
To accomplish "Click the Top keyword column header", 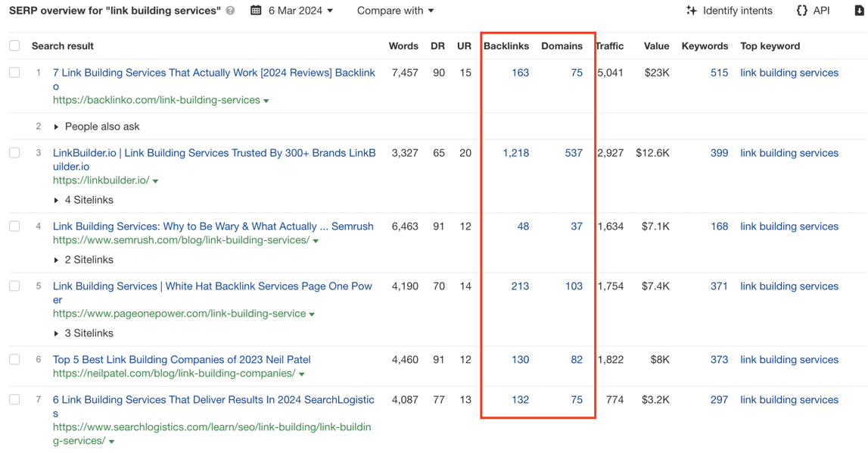I will pyautogui.click(x=770, y=46).
